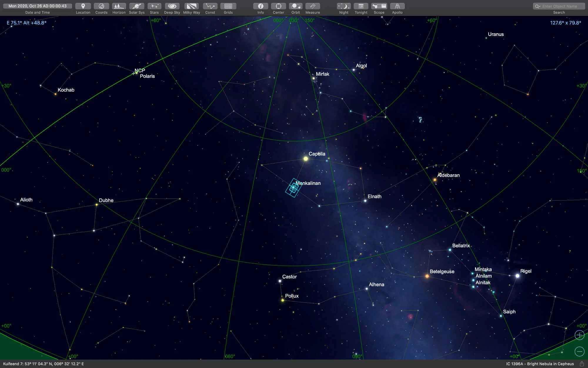588x368 pixels.
Task: Click the Apollo toolbar icon
Action: (397, 6)
